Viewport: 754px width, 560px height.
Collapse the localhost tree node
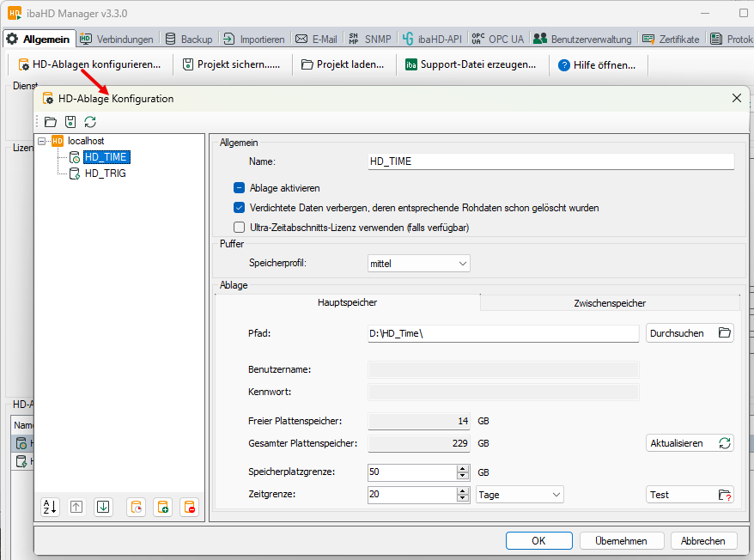[x=42, y=141]
